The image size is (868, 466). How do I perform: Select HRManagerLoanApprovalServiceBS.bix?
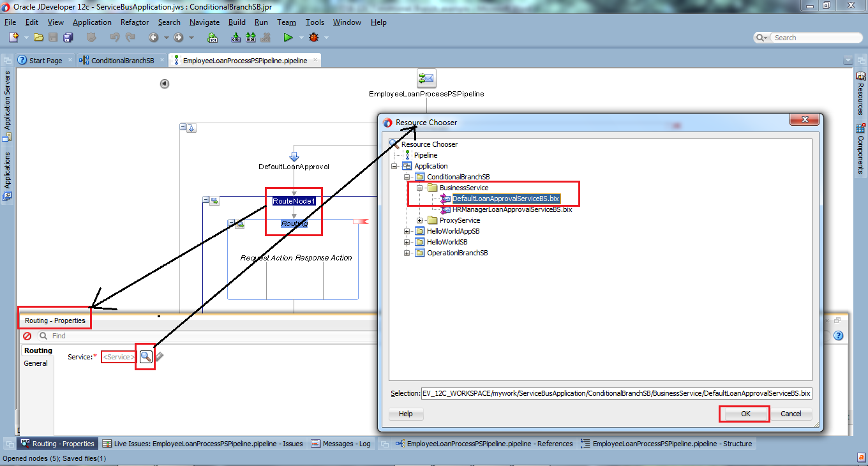tap(512, 209)
